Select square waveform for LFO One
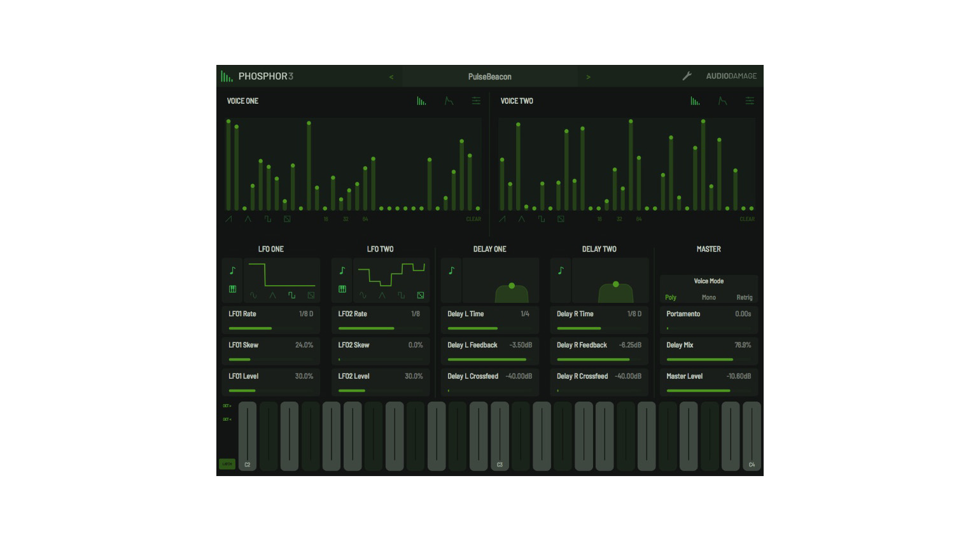This screenshot has width=980, height=541. [291, 295]
